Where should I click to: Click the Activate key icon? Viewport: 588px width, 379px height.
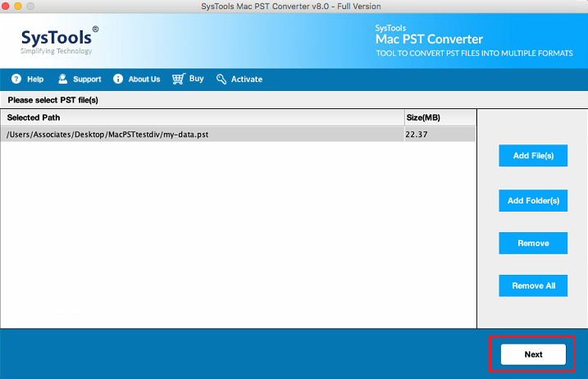click(x=221, y=79)
